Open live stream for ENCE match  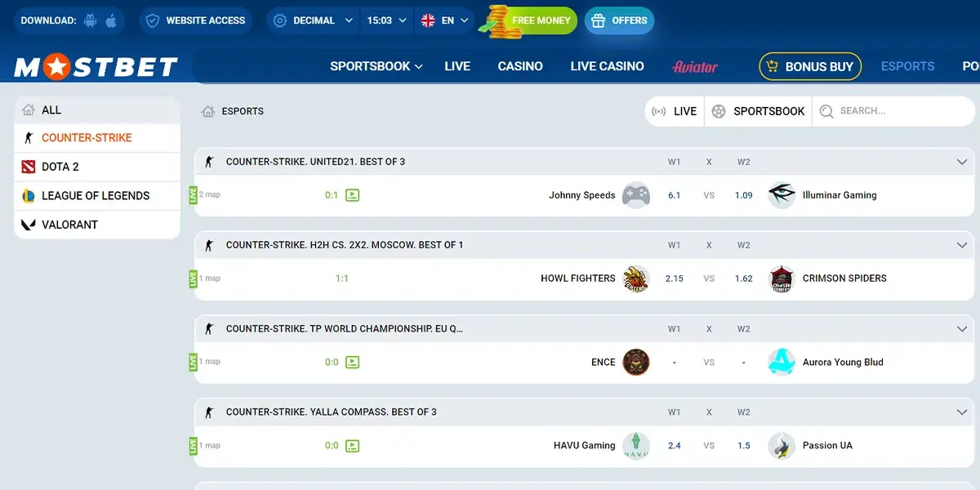pyautogui.click(x=352, y=362)
